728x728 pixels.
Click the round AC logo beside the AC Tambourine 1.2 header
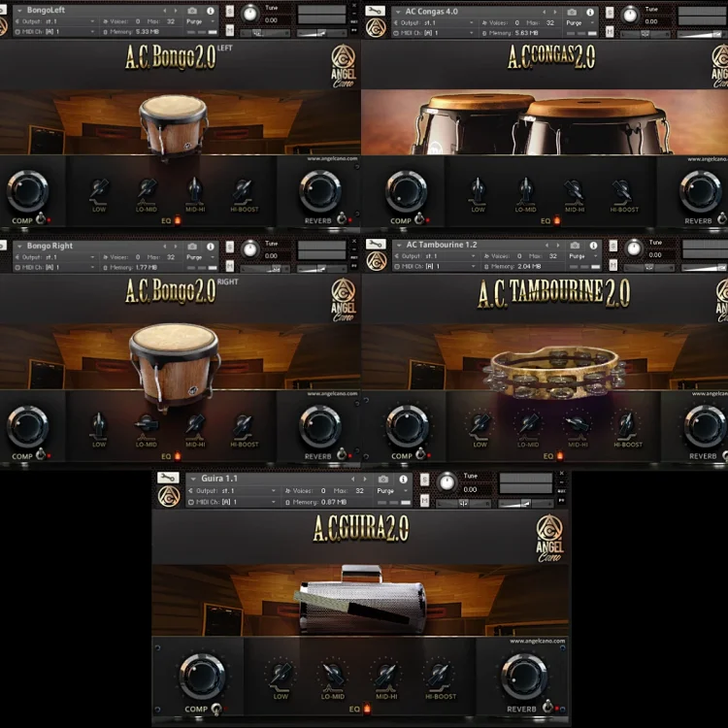(x=377, y=261)
